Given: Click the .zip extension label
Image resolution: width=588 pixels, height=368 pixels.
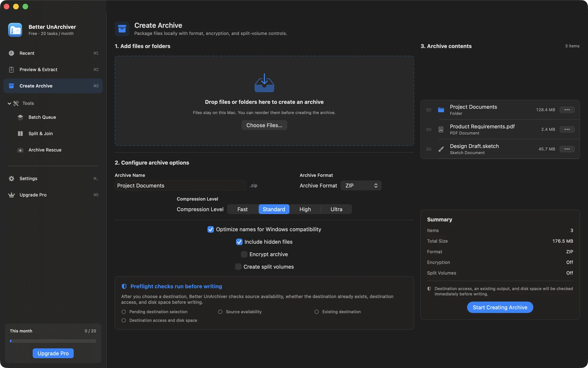Looking at the screenshot, I should point(253,186).
